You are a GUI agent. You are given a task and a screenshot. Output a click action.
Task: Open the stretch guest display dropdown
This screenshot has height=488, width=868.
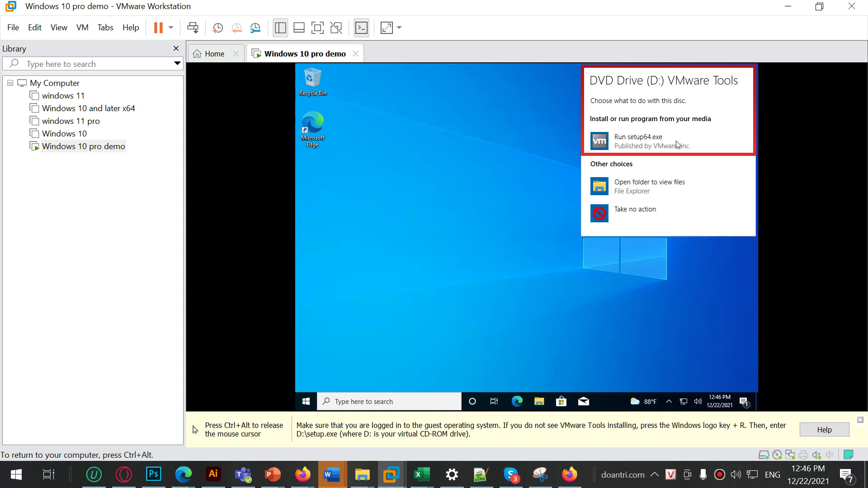click(398, 28)
